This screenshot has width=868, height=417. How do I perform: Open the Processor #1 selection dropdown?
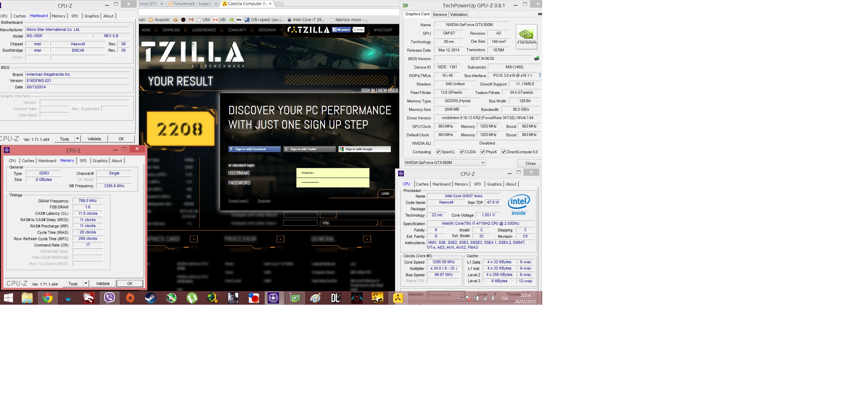pyautogui.click(x=446, y=295)
